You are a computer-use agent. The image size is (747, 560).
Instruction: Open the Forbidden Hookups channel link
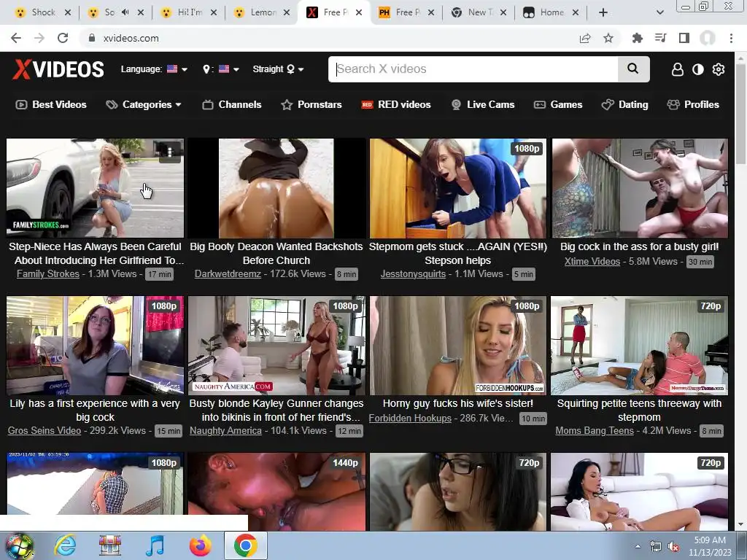(410, 418)
